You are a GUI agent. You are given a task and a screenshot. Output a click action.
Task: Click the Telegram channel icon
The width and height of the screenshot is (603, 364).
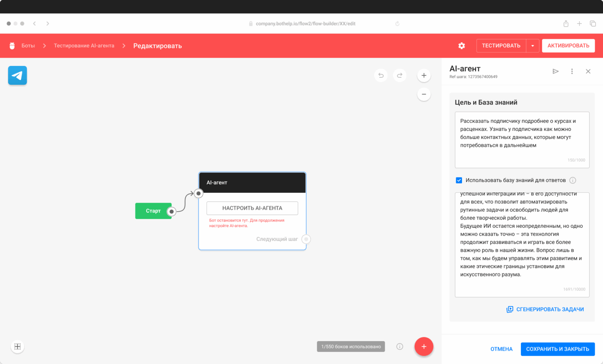[x=17, y=75]
